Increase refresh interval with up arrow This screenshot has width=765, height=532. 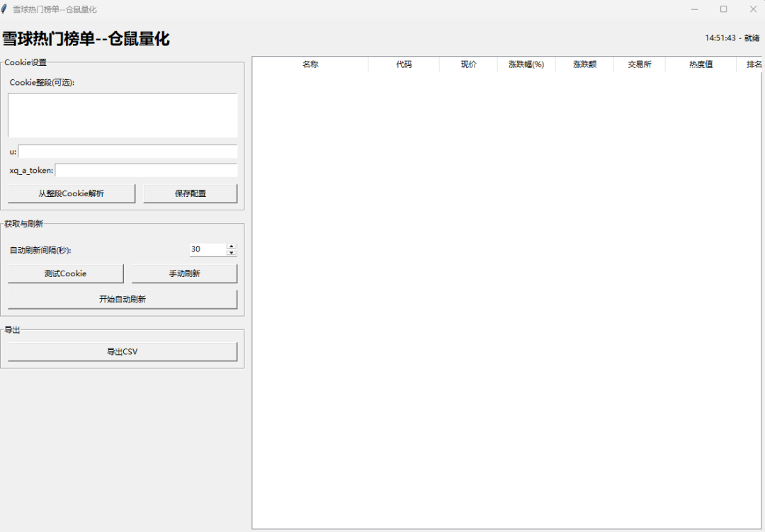tap(232, 246)
